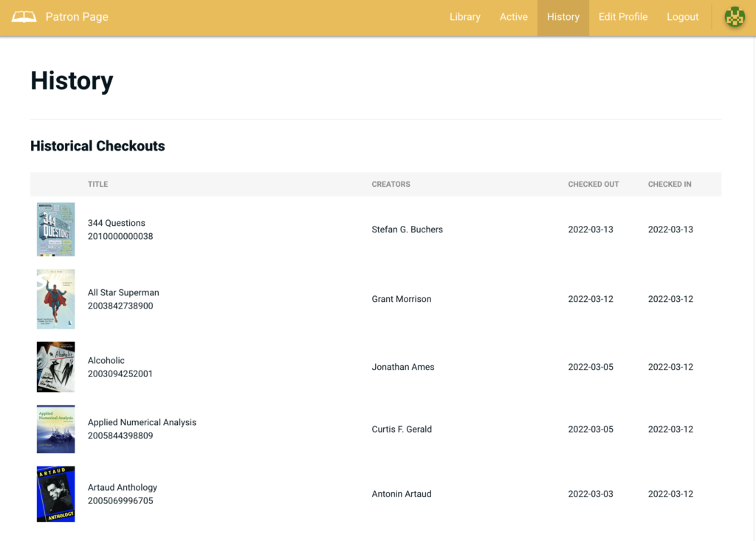This screenshot has width=756, height=541.
Task: Switch to the Active checkouts page
Action: (x=513, y=17)
